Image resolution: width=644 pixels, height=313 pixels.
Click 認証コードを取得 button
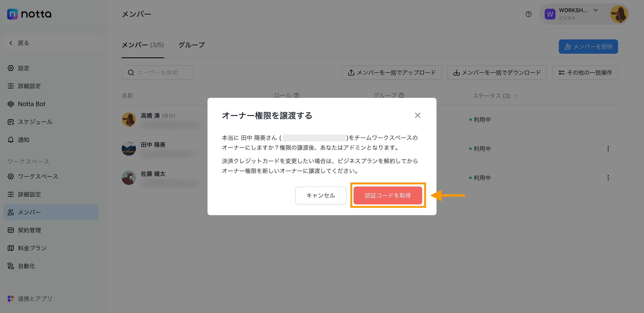coord(388,195)
